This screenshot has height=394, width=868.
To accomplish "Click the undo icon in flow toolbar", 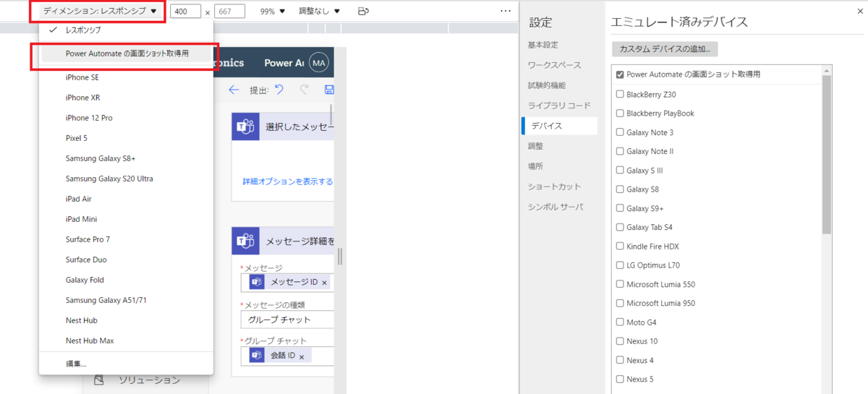I will coord(279,90).
